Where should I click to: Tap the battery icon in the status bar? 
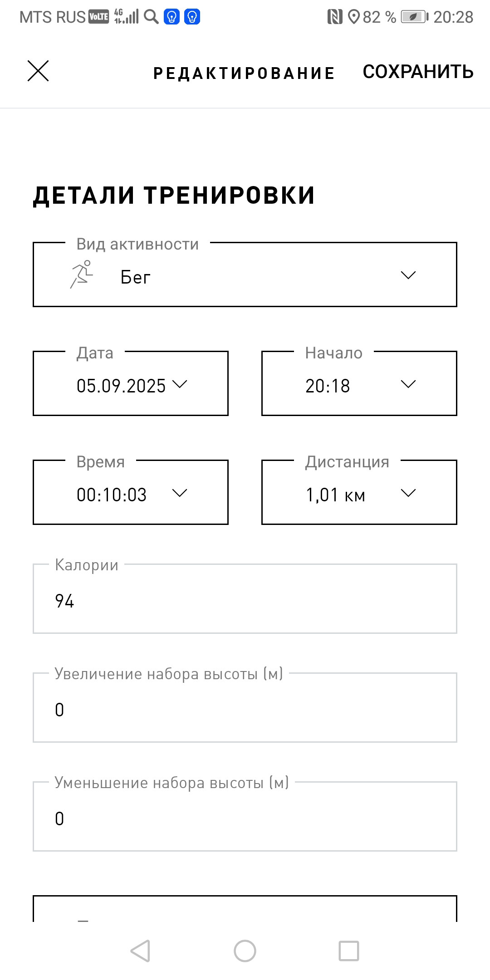(414, 17)
